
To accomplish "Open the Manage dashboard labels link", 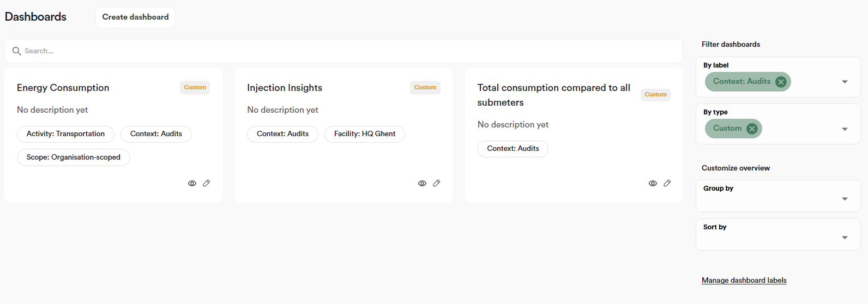I will point(744,280).
